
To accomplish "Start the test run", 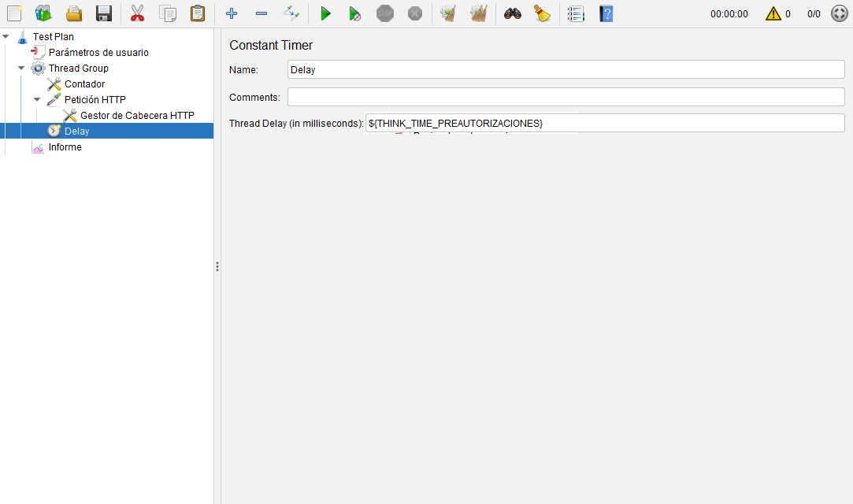I will pyautogui.click(x=325, y=13).
